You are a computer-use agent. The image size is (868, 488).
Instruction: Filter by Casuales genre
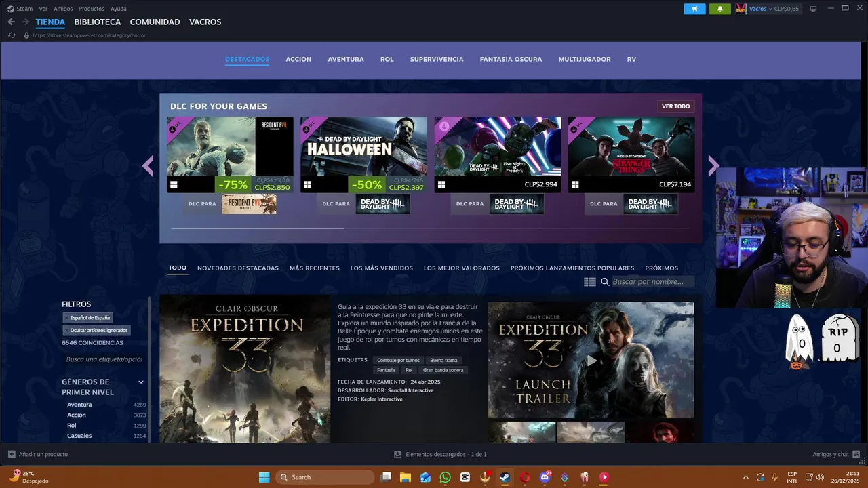tap(79, 436)
